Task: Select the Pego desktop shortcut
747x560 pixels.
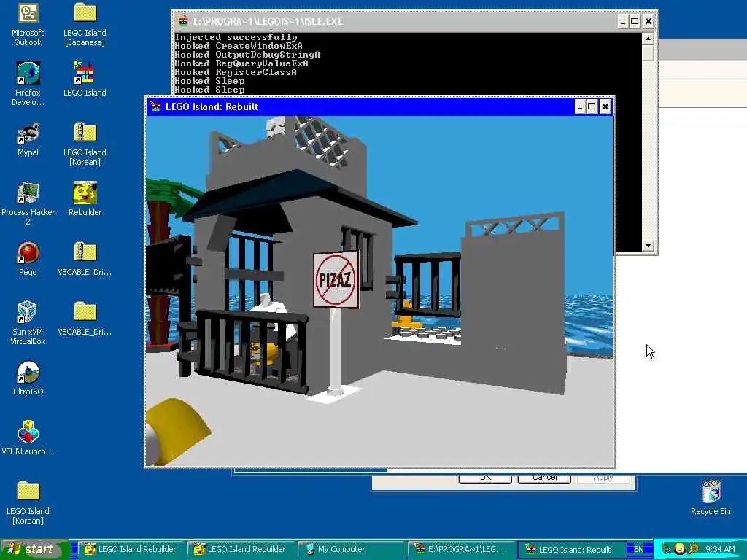Action: (28, 259)
